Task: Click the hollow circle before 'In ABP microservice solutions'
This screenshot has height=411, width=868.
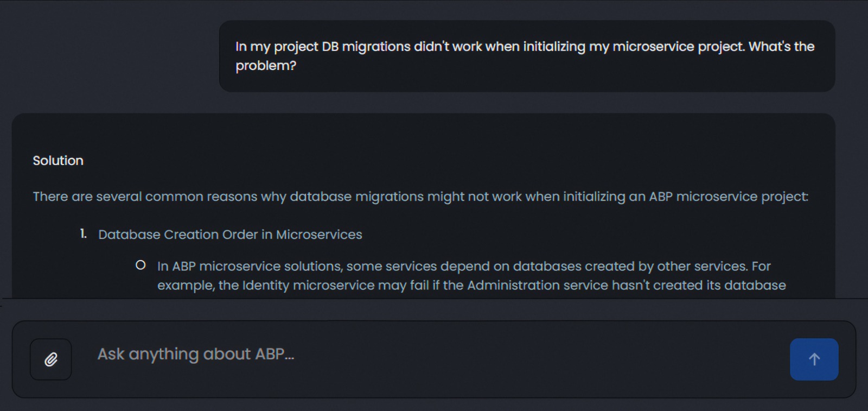Action: 141,265
